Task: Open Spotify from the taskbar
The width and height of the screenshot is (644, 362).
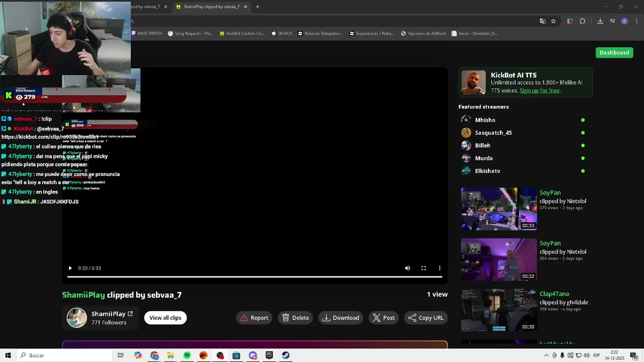Action: click(187, 355)
